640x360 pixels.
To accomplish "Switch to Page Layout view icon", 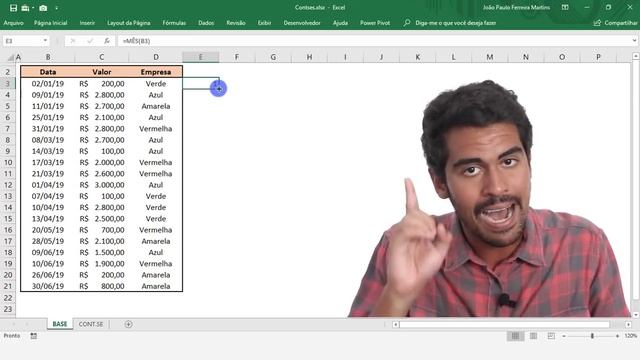I will pos(533,336).
